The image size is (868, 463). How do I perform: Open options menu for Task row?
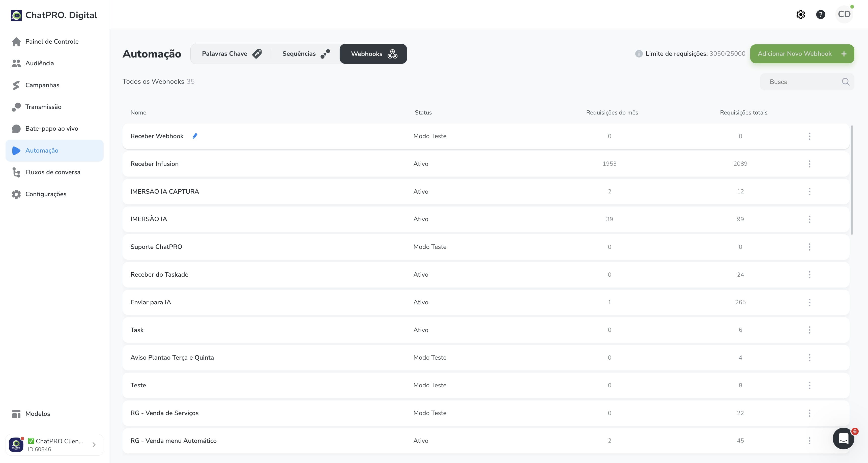coord(809,330)
